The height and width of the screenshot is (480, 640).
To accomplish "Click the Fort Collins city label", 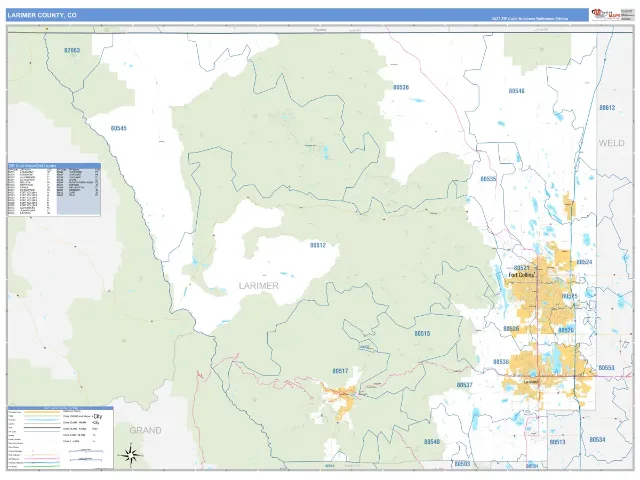I will pos(522,275).
